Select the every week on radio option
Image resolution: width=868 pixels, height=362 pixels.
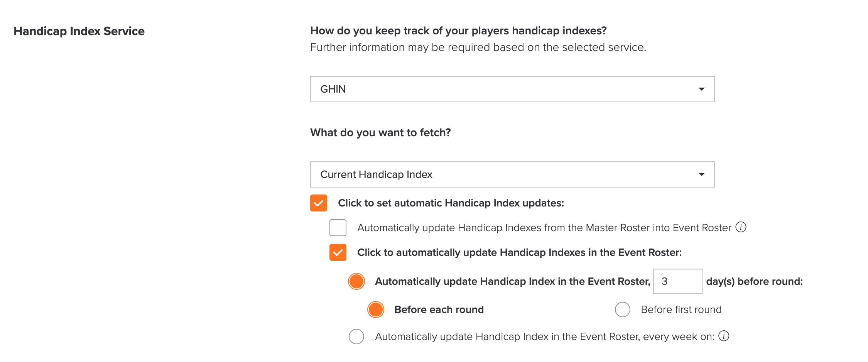click(x=356, y=337)
